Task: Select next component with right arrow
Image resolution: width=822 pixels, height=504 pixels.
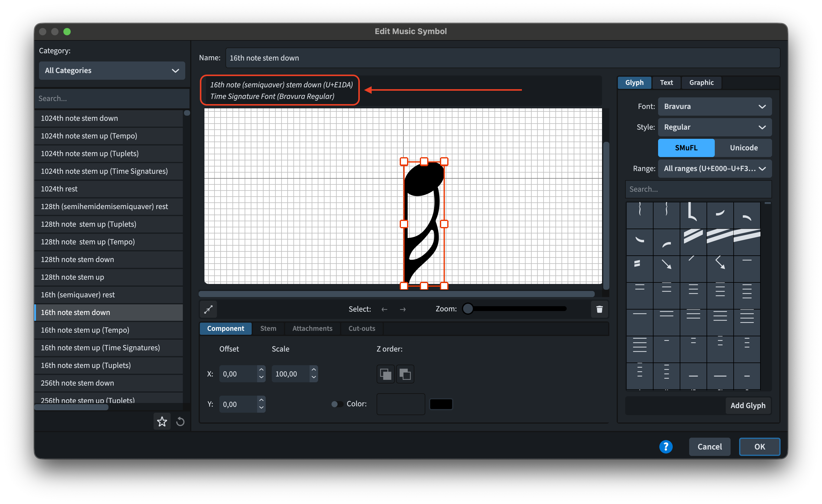Action: (403, 309)
